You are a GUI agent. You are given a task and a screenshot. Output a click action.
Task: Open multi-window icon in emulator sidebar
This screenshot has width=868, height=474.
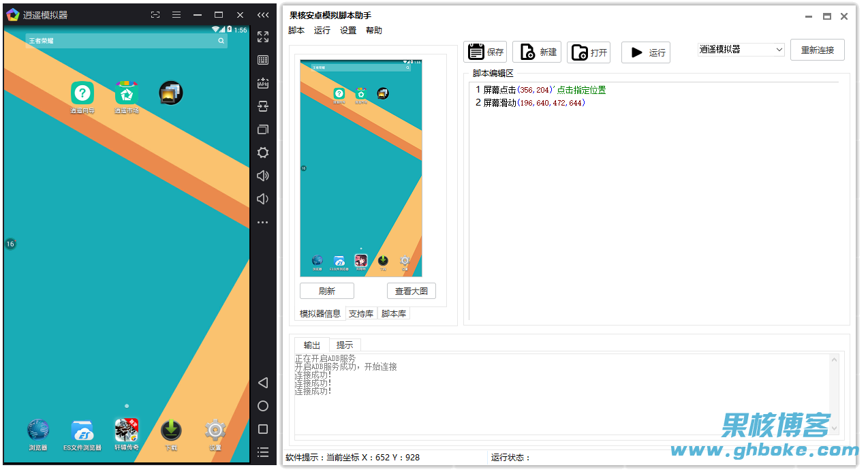pyautogui.click(x=263, y=129)
